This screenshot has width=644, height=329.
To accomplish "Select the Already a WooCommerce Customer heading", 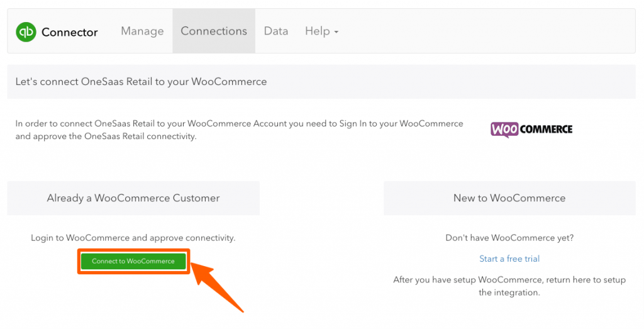I will pyautogui.click(x=133, y=198).
